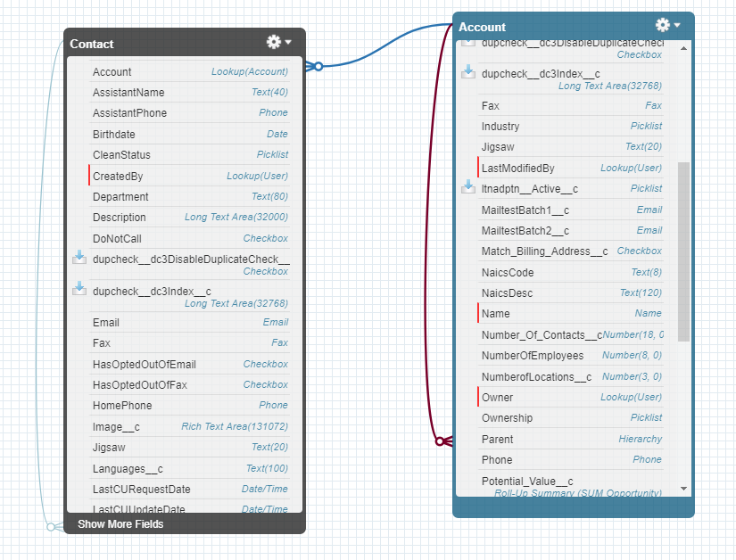The width and height of the screenshot is (736, 560).
Task: Select the Email field in Contact
Action: click(190, 322)
